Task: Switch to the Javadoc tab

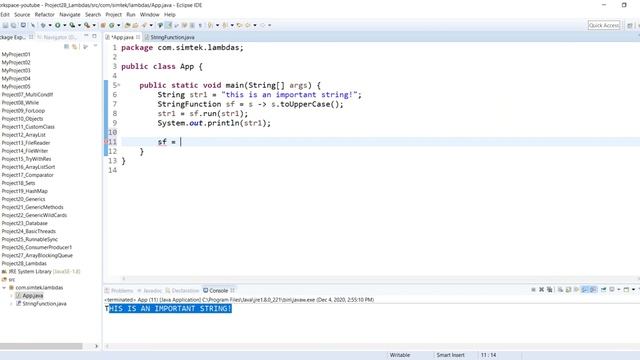Action: pyautogui.click(x=150, y=291)
